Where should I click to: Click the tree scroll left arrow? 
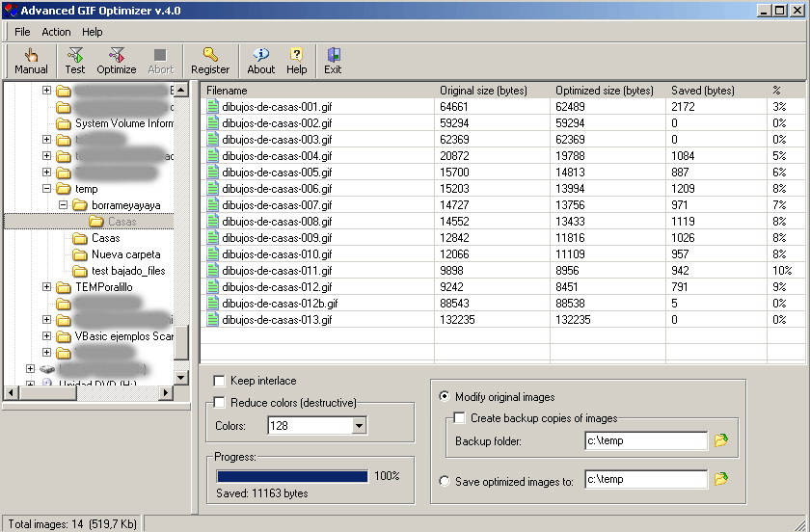(x=11, y=393)
